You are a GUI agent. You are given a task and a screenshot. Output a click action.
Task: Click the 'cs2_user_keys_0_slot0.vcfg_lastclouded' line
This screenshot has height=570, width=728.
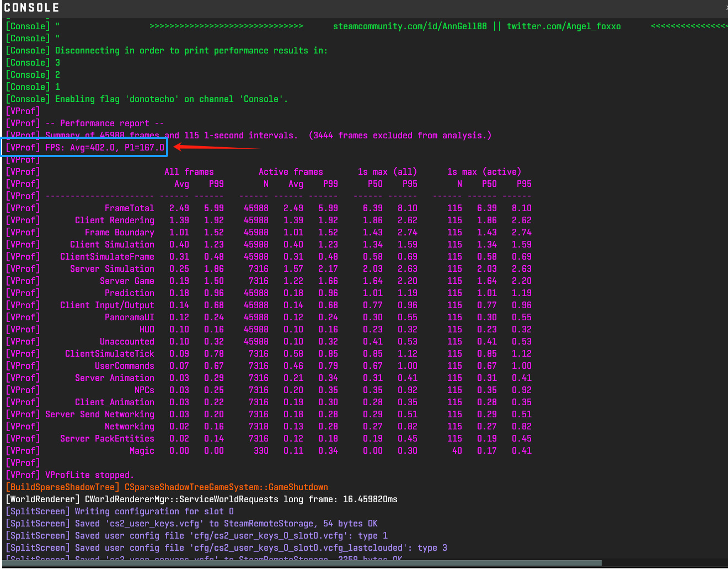pos(226,548)
